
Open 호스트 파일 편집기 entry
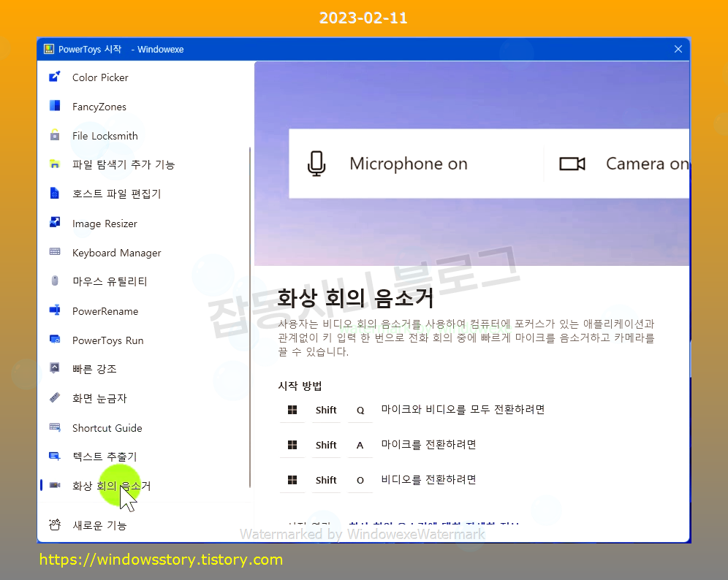[x=144, y=194]
